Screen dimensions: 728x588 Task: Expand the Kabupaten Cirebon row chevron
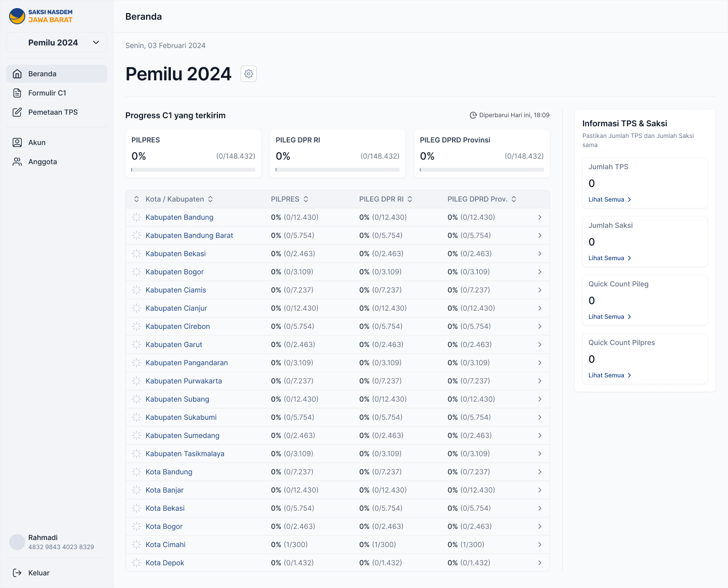click(540, 326)
